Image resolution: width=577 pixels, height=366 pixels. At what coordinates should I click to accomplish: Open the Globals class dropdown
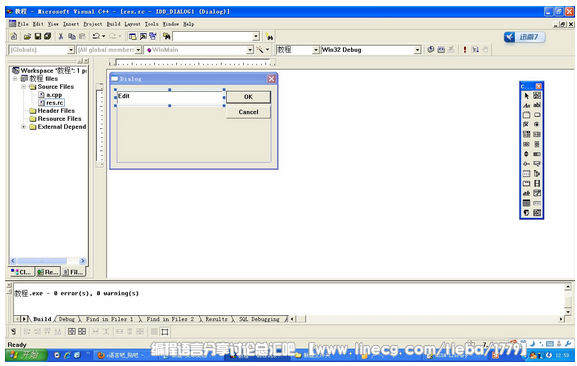[x=71, y=50]
